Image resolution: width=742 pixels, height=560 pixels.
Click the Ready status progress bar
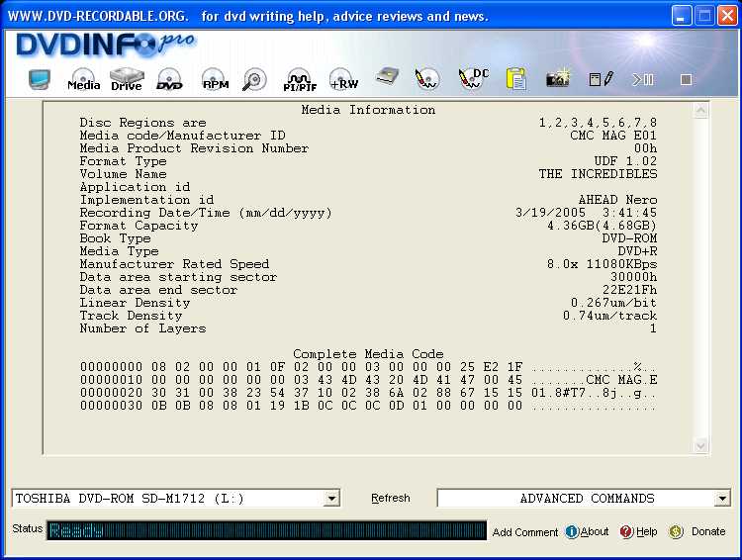266,530
